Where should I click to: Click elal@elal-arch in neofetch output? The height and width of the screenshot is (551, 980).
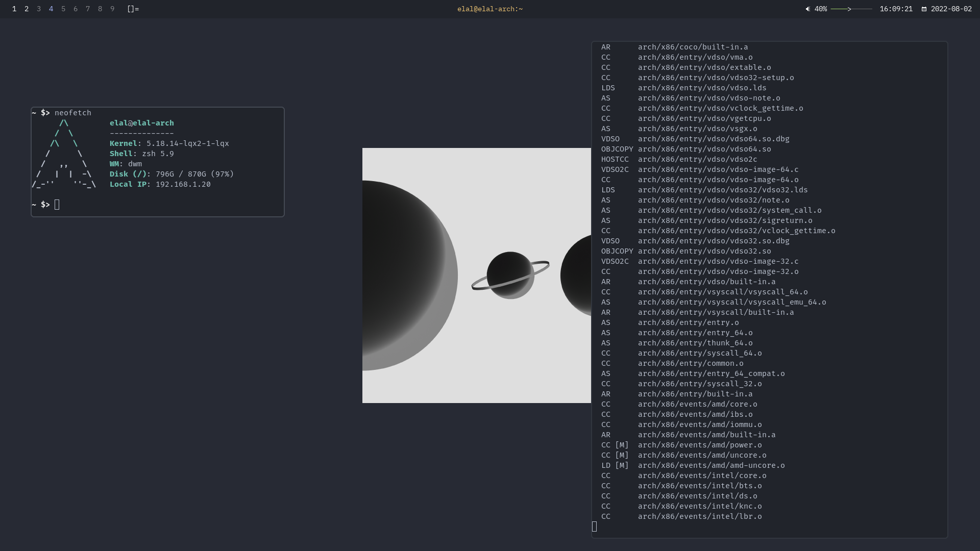pos(142,123)
